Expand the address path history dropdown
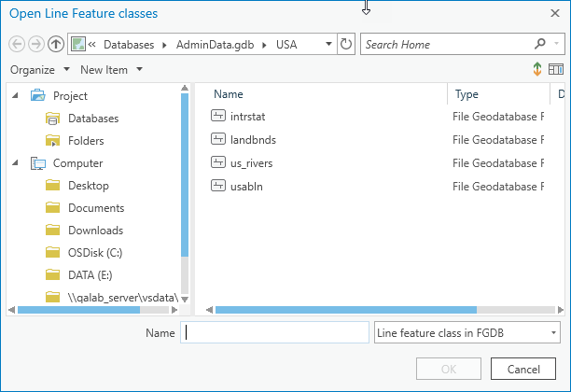The width and height of the screenshot is (571, 392). pos(329,44)
